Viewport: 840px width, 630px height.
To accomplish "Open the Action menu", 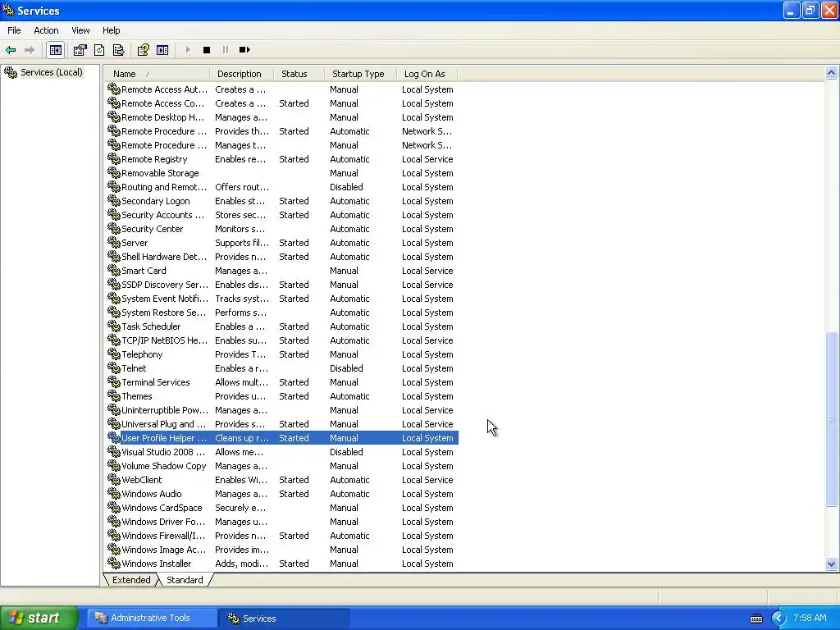I will tap(46, 30).
